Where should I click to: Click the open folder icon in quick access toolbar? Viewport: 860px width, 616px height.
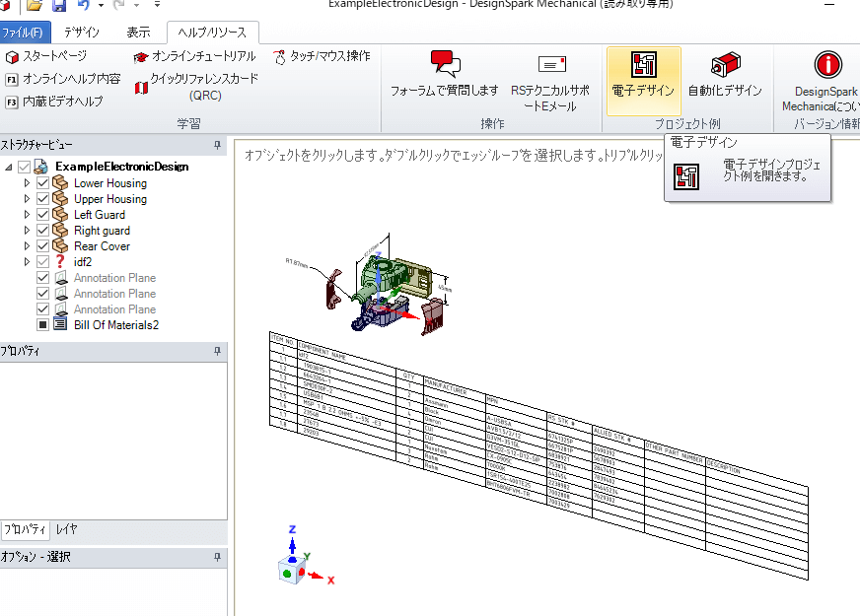tap(34, 6)
